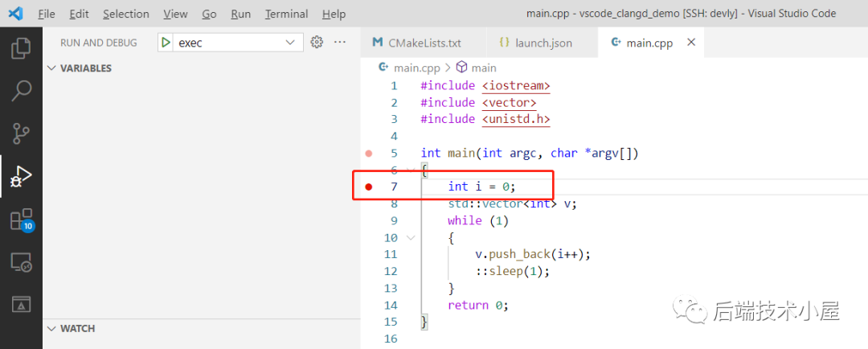Click the ::sleep(1); statement
The image size is (868, 349).
513,272
